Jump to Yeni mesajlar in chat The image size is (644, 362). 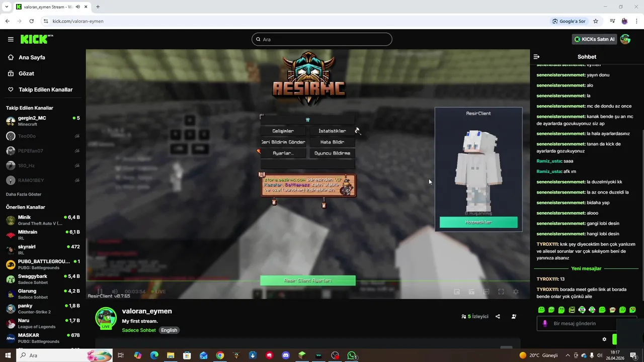(586, 268)
